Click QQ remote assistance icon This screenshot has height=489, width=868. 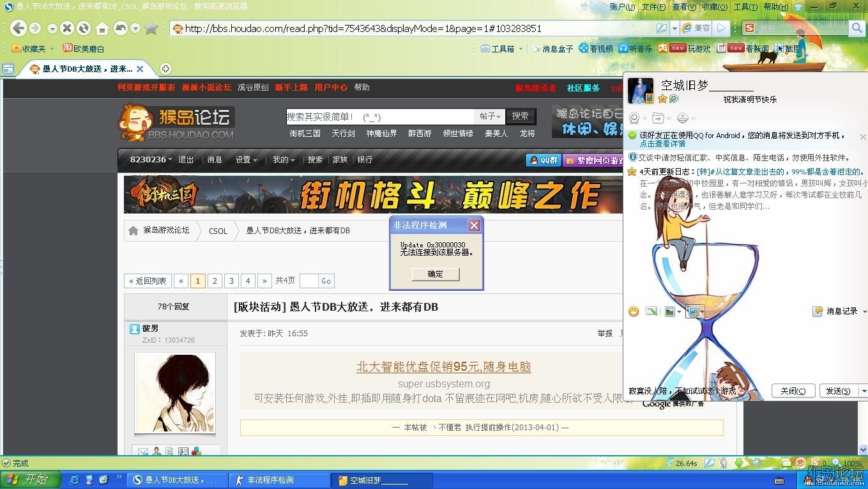click(682, 118)
